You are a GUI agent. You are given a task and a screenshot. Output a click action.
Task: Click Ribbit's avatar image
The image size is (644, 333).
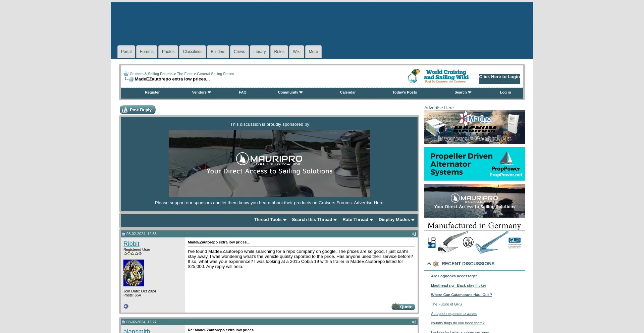coord(133,273)
